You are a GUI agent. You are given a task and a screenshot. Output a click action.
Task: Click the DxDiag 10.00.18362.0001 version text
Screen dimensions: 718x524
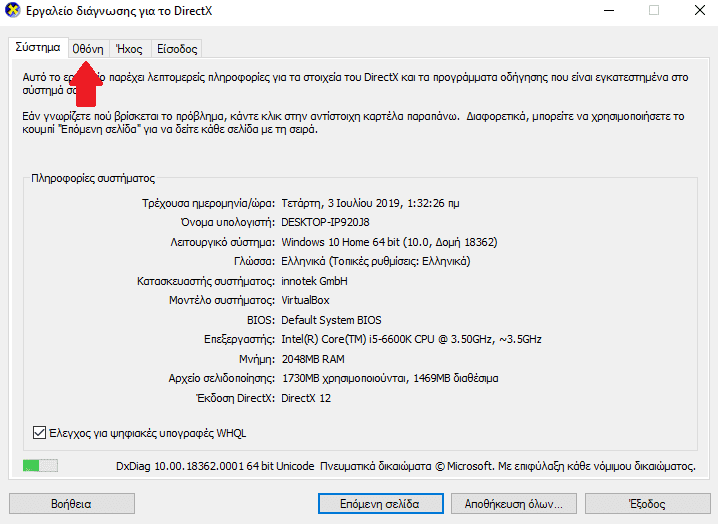coord(180,466)
